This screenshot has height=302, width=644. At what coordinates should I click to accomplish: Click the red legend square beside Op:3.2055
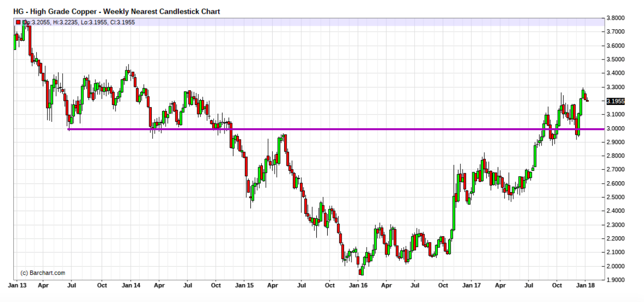(x=18, y=22)
